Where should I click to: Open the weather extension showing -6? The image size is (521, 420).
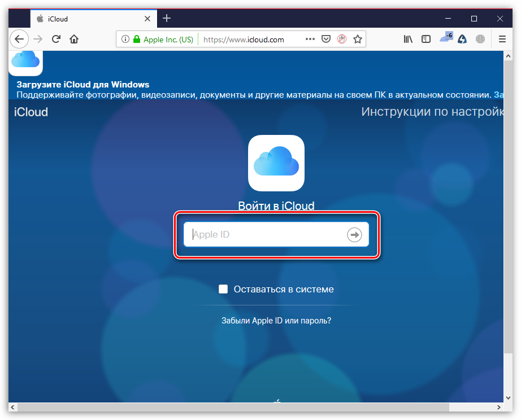(446, 37)
